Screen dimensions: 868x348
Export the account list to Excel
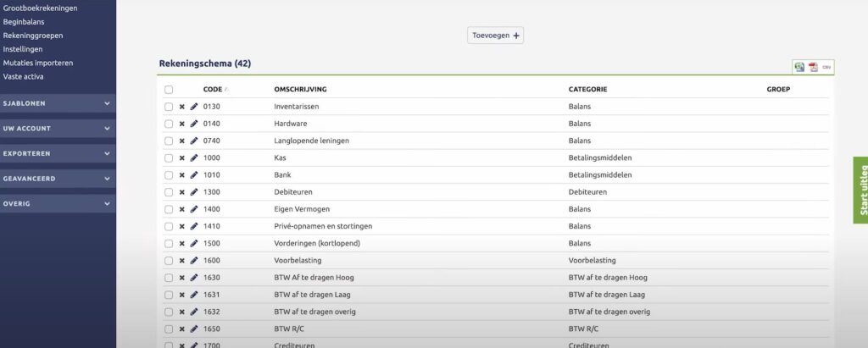point(799,67)
